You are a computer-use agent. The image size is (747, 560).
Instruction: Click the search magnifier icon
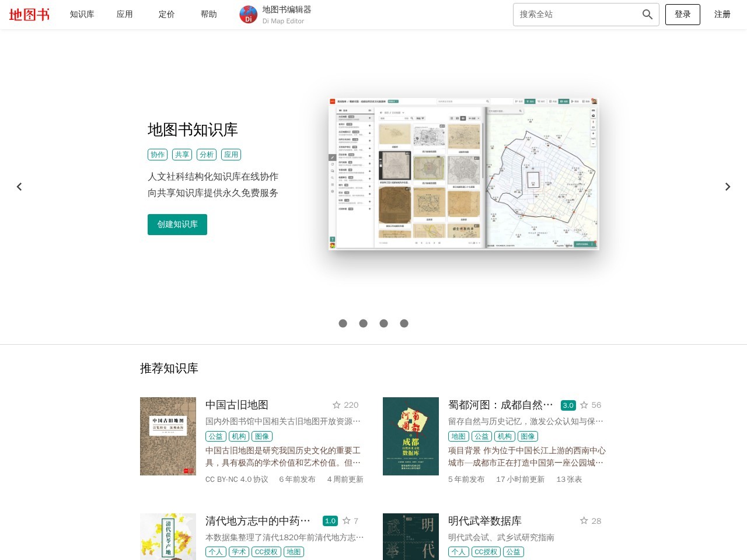(x=647, y=15)
